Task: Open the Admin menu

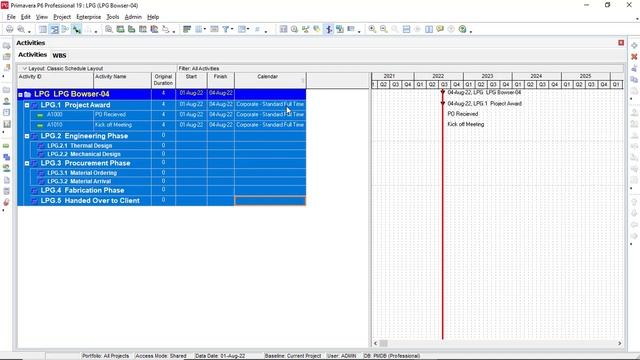Action: point(133,17)
